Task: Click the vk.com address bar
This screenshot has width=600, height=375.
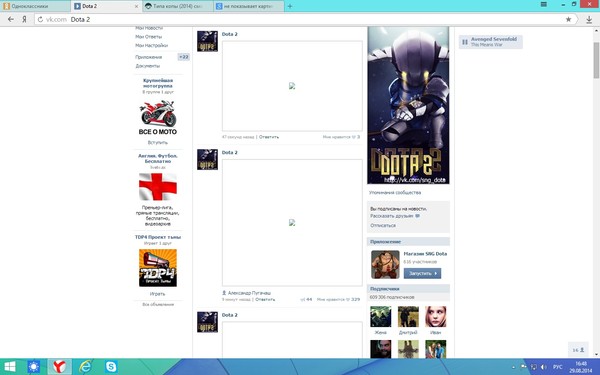Action: pos(302,20)
